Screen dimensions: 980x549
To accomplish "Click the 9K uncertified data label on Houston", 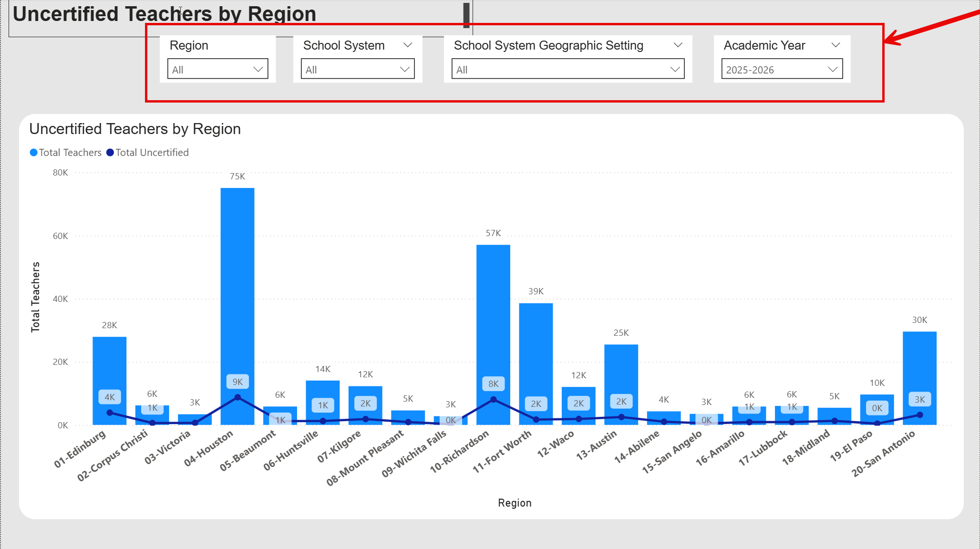I will tap(237, 382).
